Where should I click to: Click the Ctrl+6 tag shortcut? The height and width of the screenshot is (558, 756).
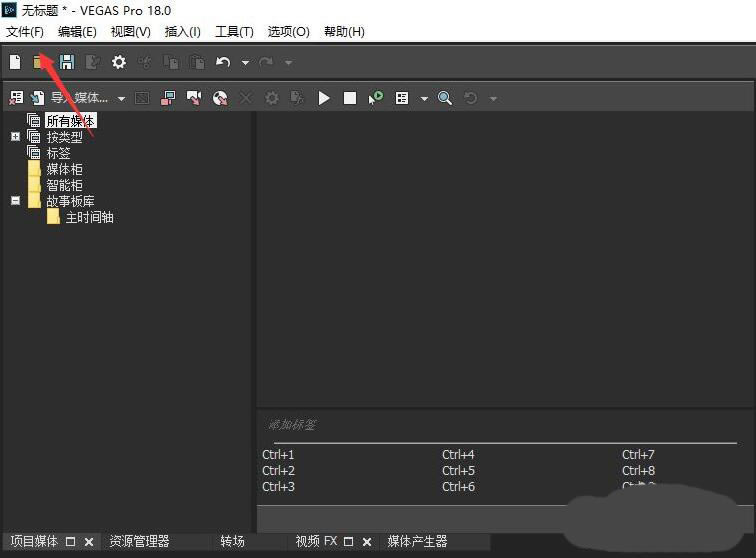coord(458,487)
